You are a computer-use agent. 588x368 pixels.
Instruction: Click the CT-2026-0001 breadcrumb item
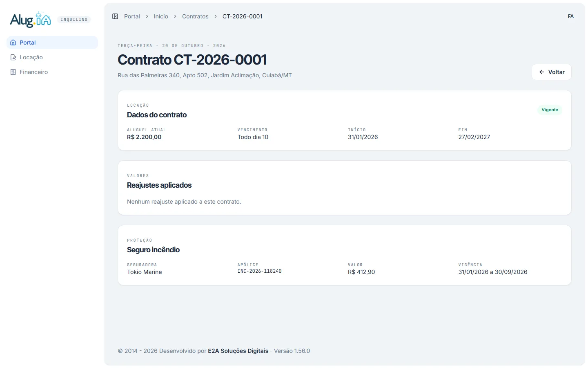243,16
